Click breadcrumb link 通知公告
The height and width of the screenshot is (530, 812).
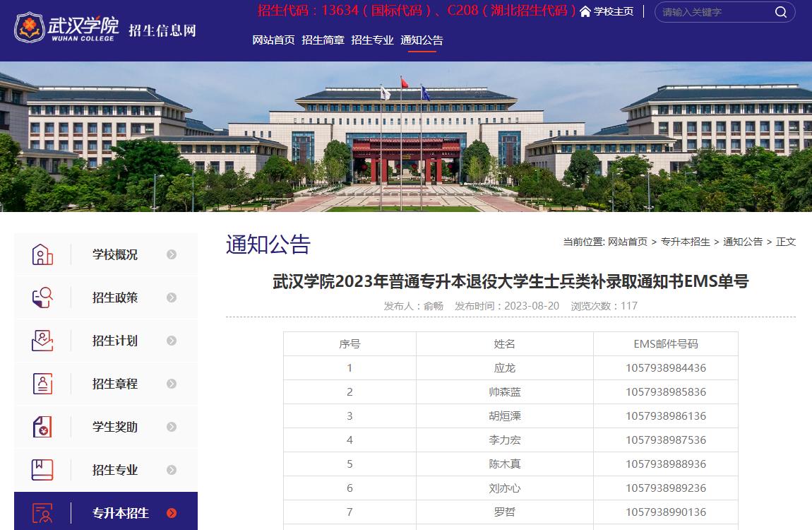pos(743,242)
